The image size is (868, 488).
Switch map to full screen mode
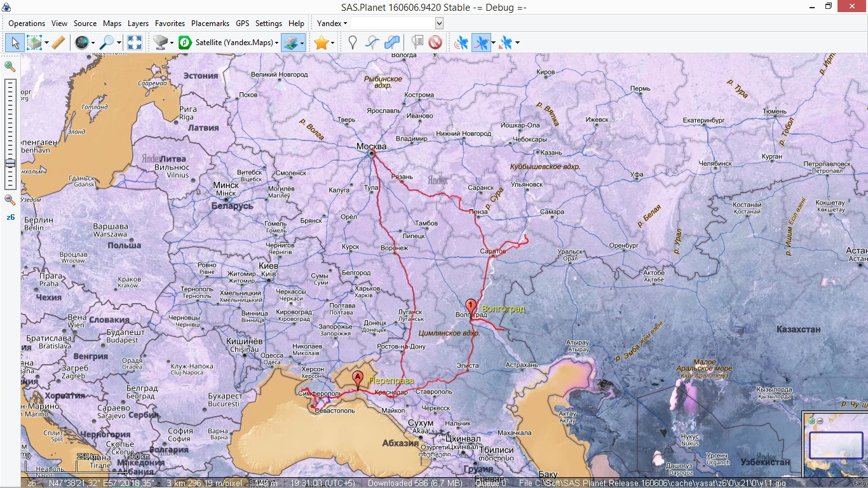click(135, 43)
